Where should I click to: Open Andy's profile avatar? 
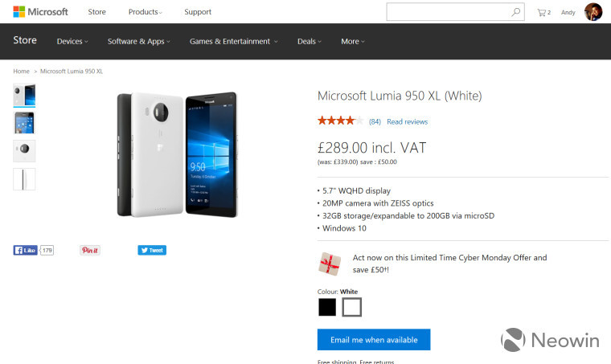coord(593,12)
